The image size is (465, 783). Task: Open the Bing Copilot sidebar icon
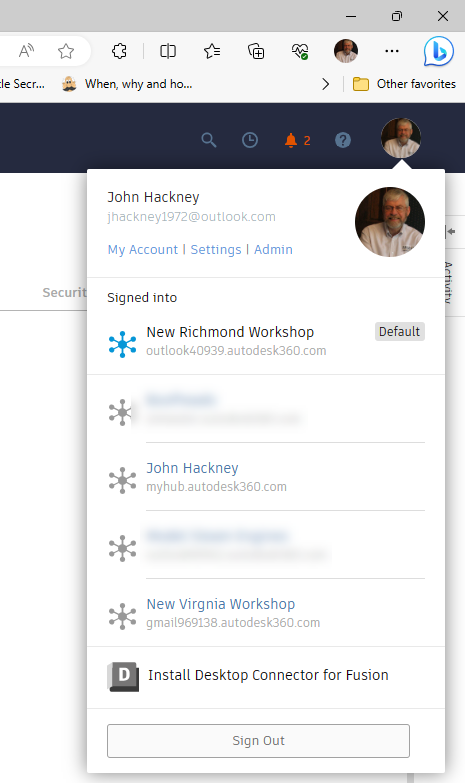click(439, 51)
